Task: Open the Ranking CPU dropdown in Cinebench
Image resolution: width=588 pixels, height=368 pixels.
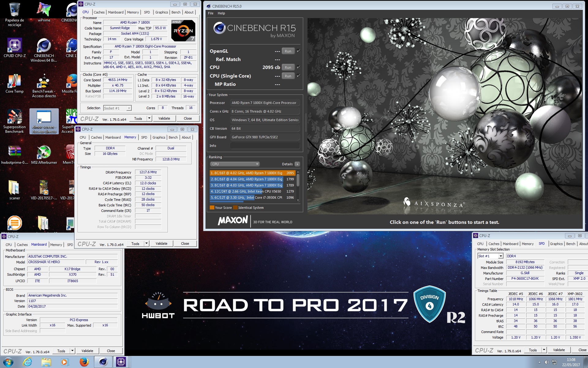Action: (x=235, y=164)
